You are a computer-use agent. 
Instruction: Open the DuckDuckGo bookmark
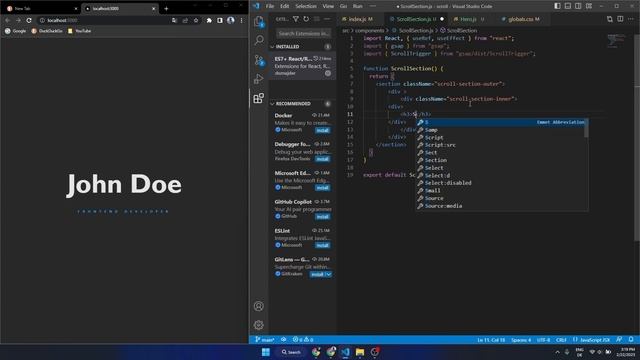[x=47, y=31]
